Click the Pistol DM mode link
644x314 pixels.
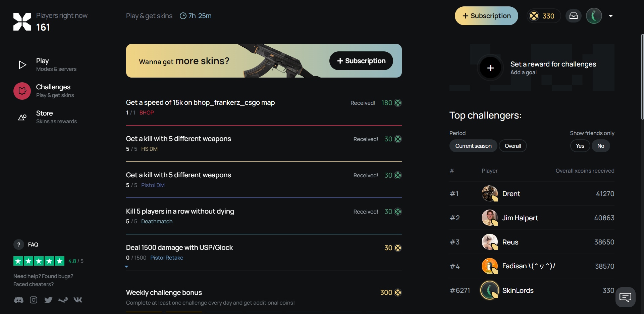[x=153, y=185]
